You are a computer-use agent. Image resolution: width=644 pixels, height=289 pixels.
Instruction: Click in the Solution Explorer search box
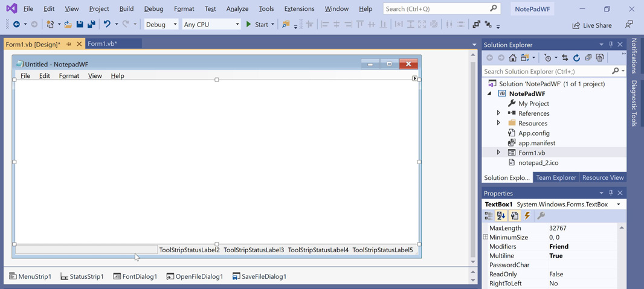tap(547, 71)
